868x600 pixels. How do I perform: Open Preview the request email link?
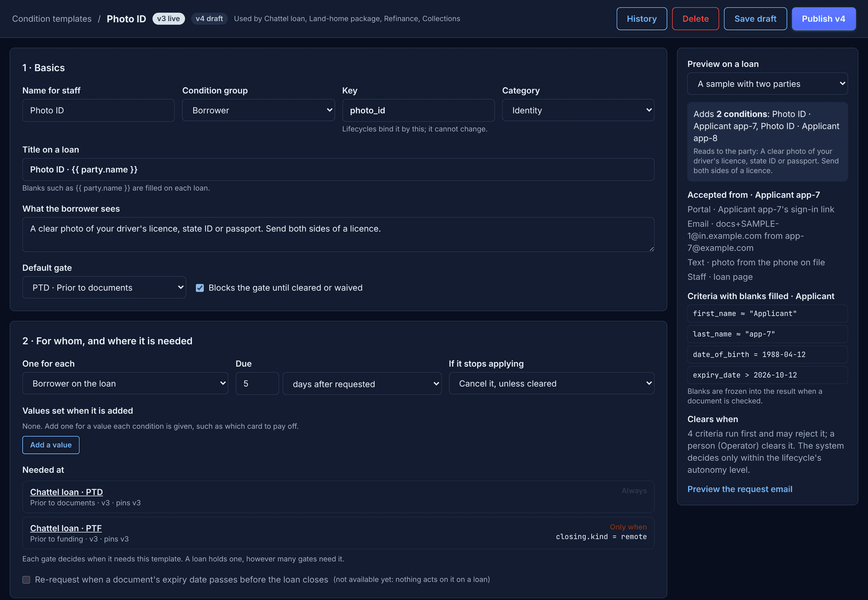pyautogui.click(x=740, y=489)
